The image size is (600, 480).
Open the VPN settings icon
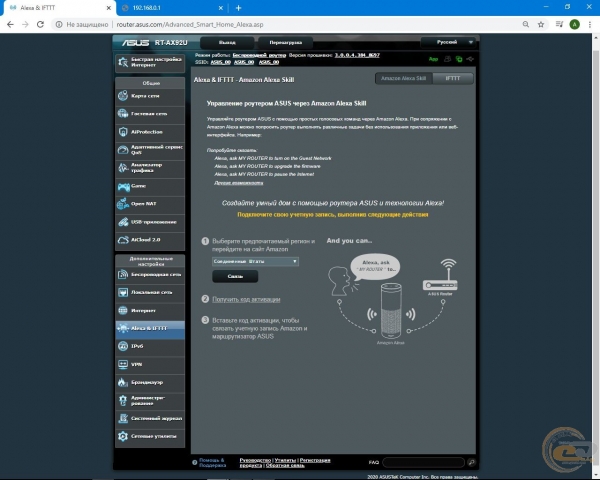tap(123, 364)
